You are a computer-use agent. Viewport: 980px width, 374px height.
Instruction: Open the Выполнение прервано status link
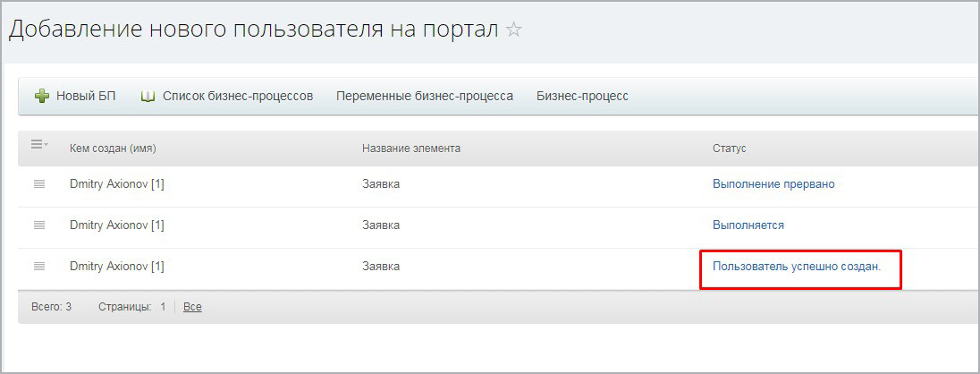tap(773, 184)
